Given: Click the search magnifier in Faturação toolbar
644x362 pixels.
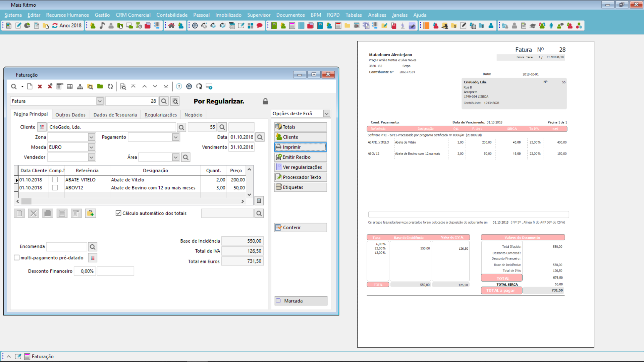Looking at the screenshot, I should point(13,86).
